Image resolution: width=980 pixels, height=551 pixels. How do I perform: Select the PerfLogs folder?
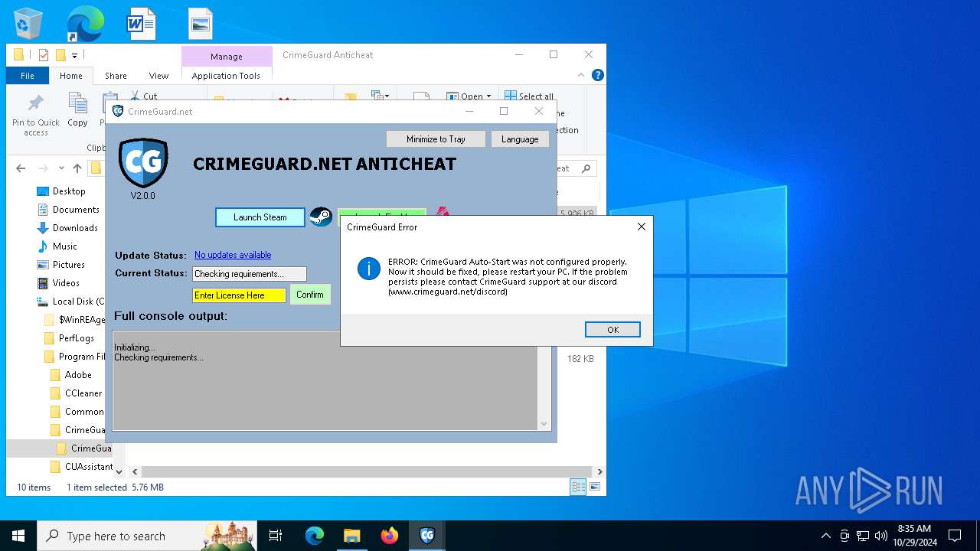point(77,338)
